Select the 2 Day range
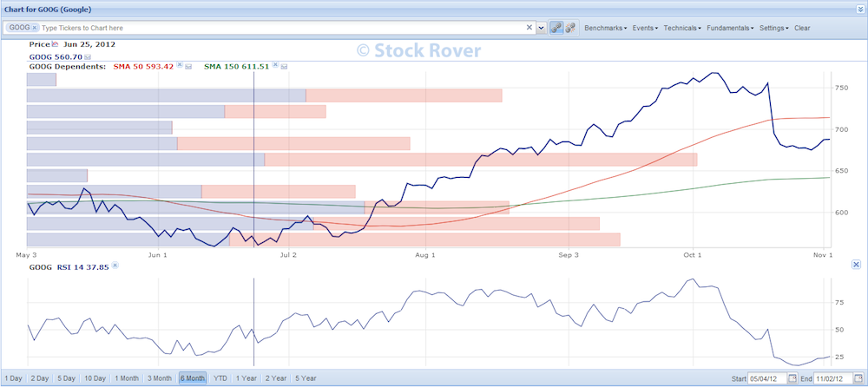The height and width of the screenshot is (387, 868). pos(39,378)
